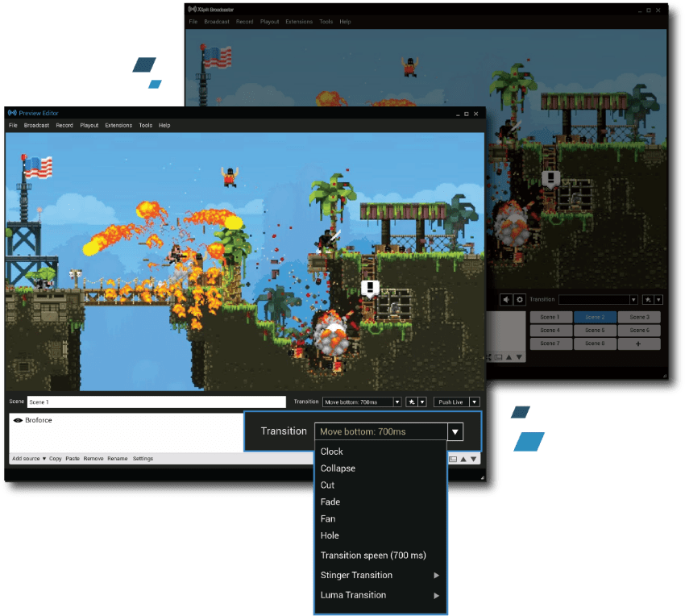Add a new scene with the + button

click(638, 343)
